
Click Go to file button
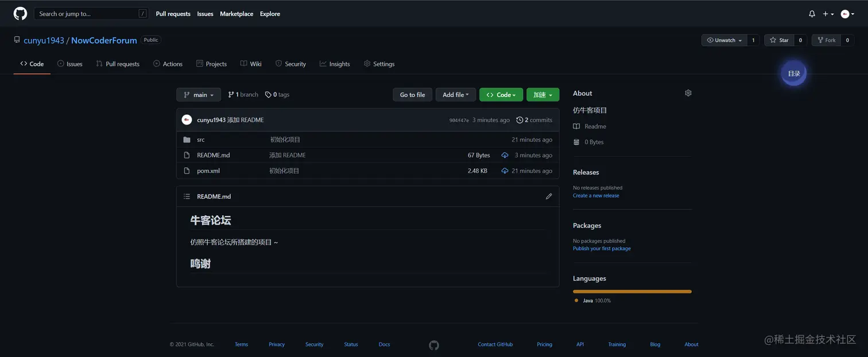click(412, 95)
